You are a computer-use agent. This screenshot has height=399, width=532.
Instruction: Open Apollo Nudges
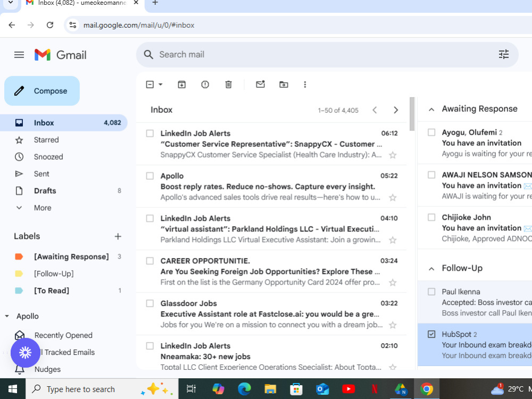click(x=47, y=369)
